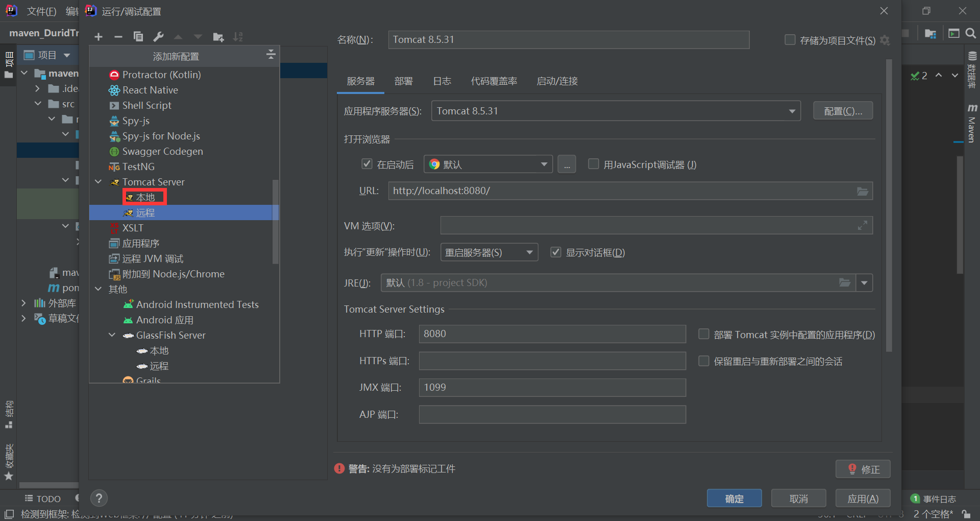Select remote Tomcat Server (远程)
980x521 pixels.
coord(184,212)
